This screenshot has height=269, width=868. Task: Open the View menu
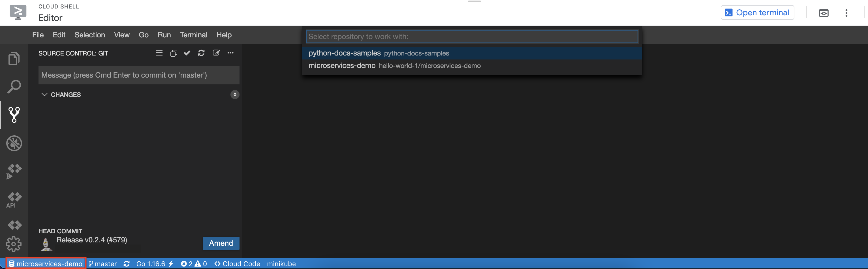click(122, 35)
